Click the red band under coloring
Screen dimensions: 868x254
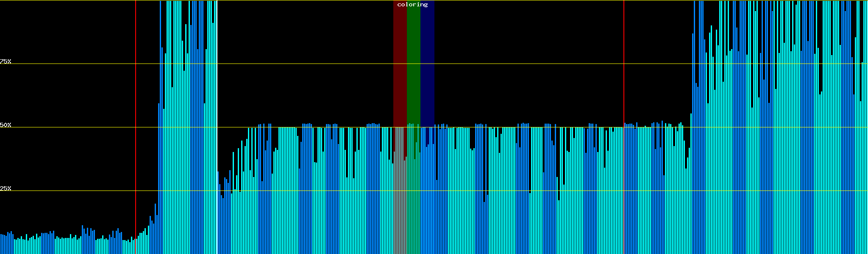[x=400, y=63]
